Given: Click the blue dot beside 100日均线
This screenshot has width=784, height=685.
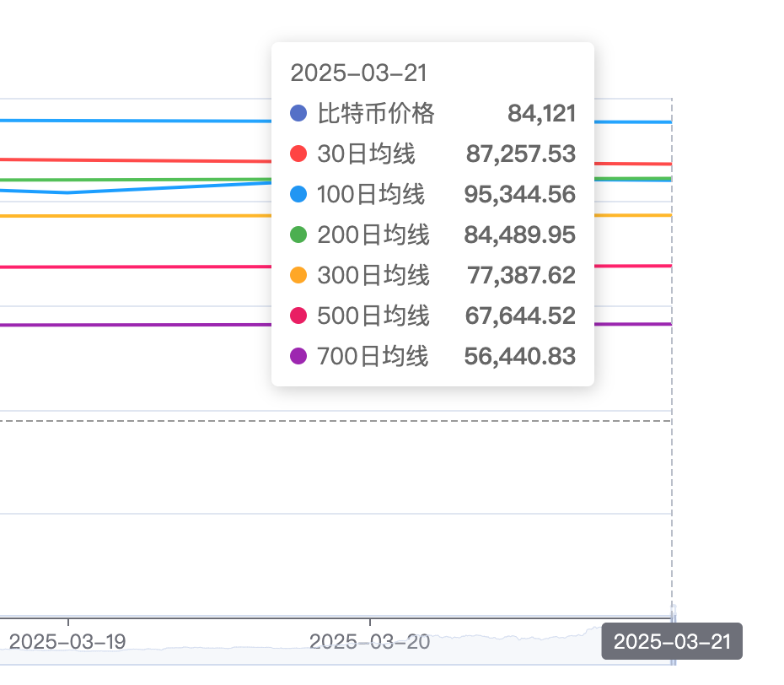Looking at the screenshot, I should [x=298, y=194].
